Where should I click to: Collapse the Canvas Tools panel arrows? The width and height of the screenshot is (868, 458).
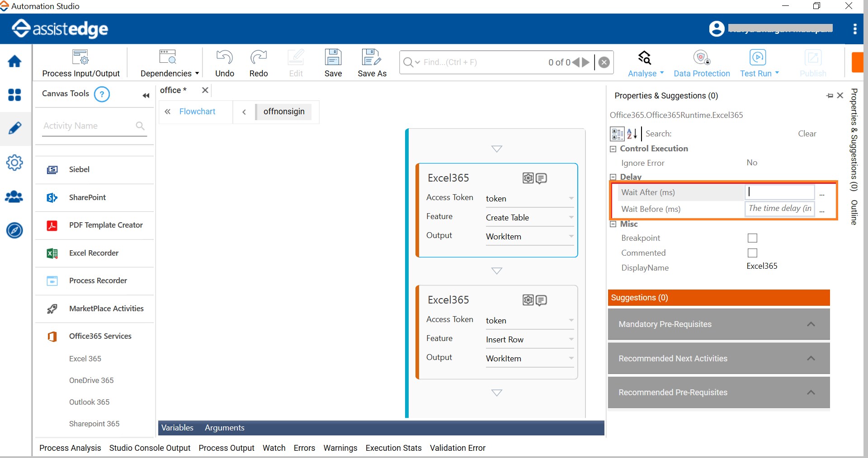pos(146,95)
